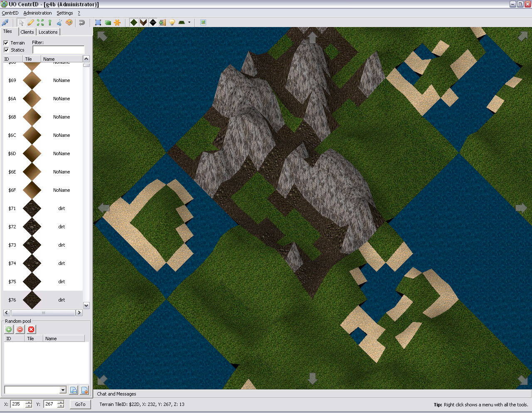Select the Elevate tool green up arrow
Viewport: 532px width, 413px height.
pos(50,22)
